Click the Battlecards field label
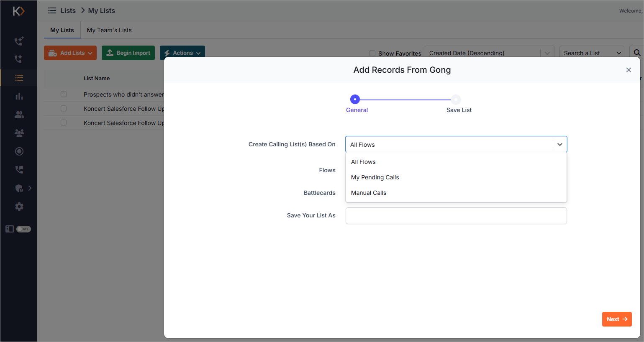 [x=320, y=193]
